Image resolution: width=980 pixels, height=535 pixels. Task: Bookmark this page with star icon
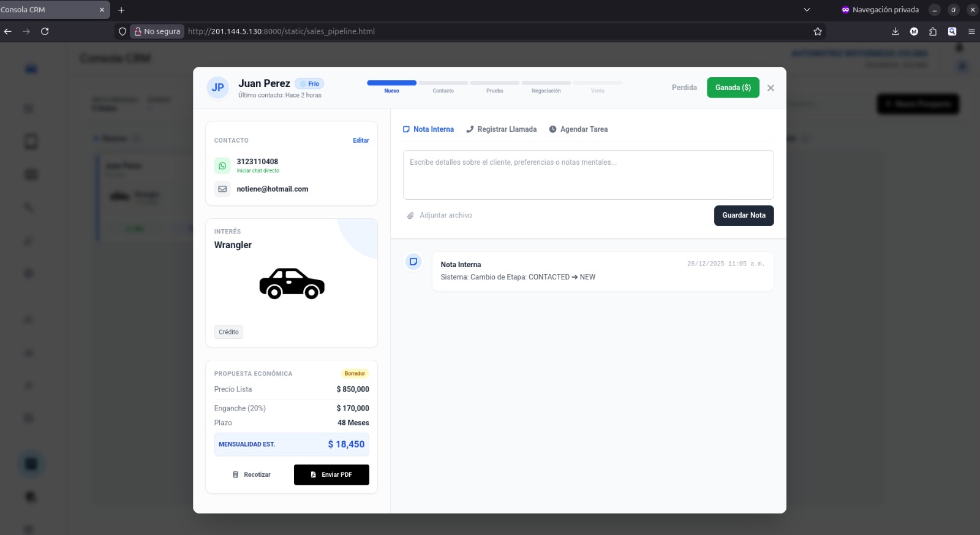click(817, 31)
